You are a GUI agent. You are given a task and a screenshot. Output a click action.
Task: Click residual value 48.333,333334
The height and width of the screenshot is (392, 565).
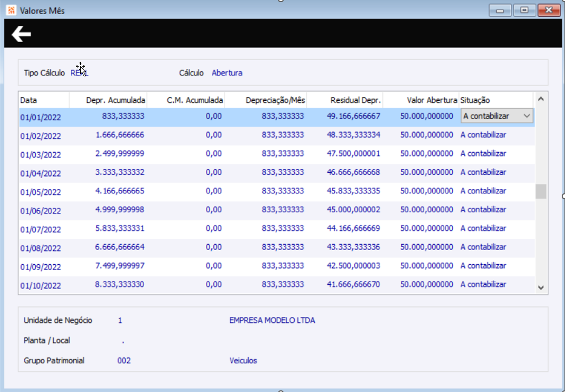click(x=354, y=135)
